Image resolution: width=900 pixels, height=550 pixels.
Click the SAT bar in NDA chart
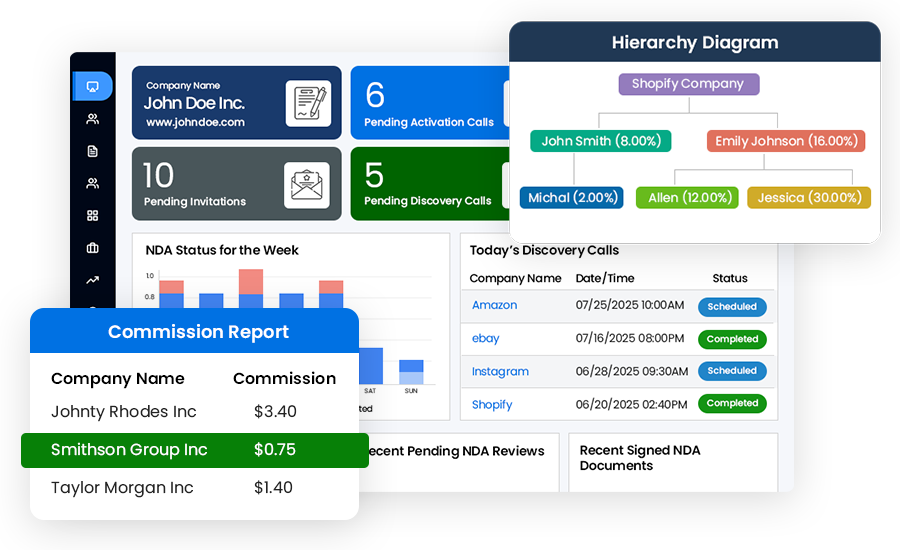[x=371, y=366]
